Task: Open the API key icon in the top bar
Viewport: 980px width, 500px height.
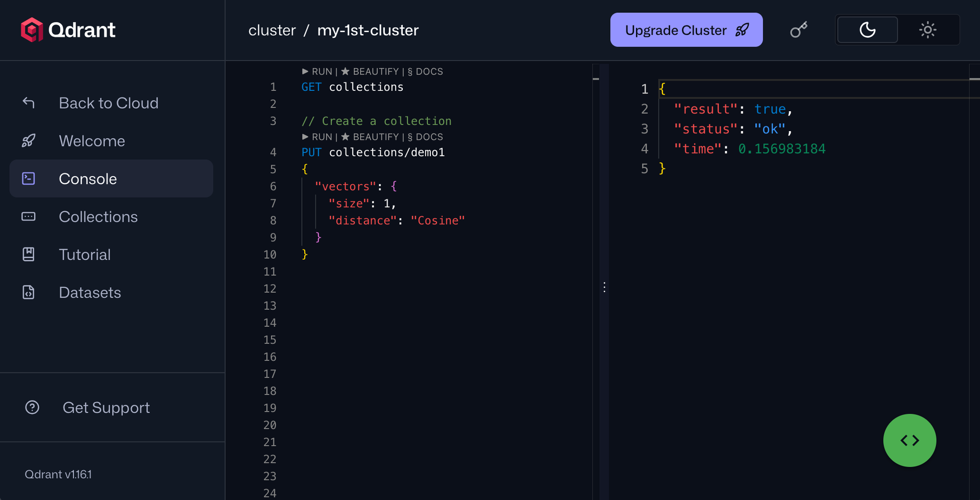Action: point(798,30)
